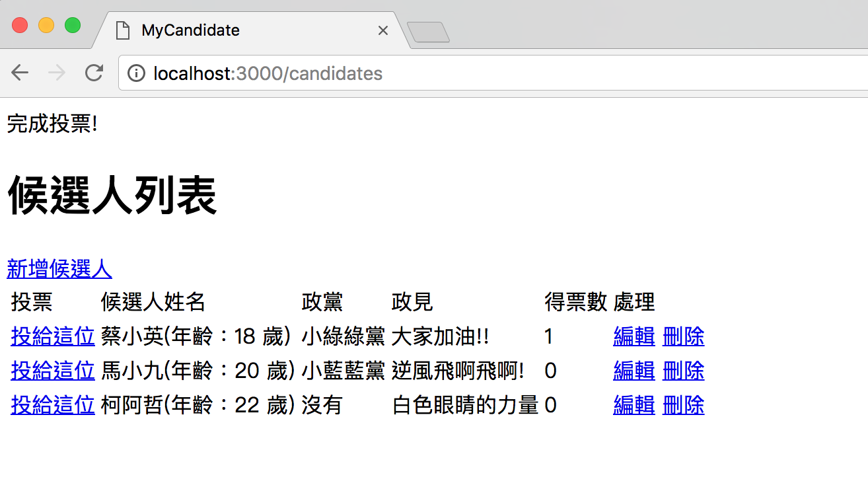Delete candidate 蔡小英 with 刪除
868x493 pixels.
683,336
